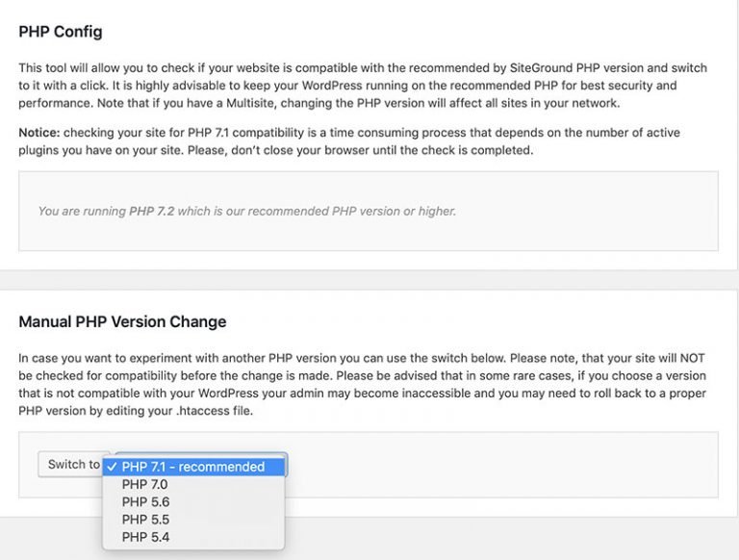
Task: Choose PHP 7.0 from the dropdown list
Action: point(193,485)
